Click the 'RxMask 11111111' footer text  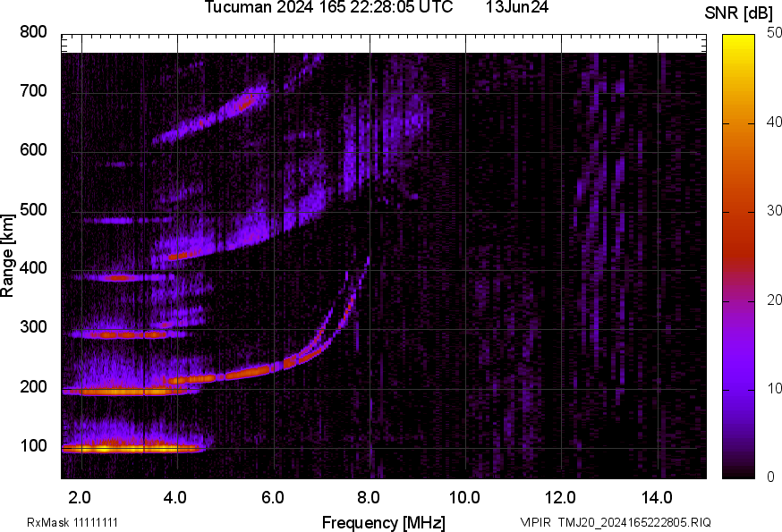coord(72,523)
